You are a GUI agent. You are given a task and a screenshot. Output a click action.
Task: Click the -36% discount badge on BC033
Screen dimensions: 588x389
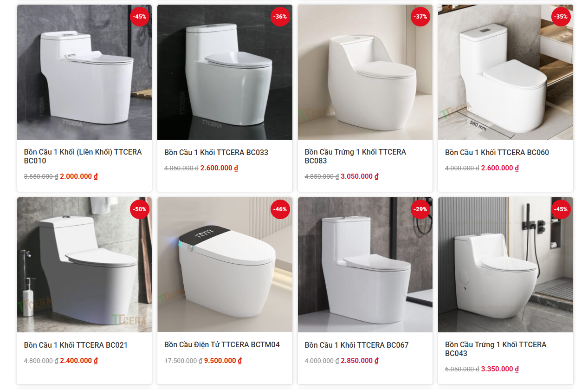[280, 17]
